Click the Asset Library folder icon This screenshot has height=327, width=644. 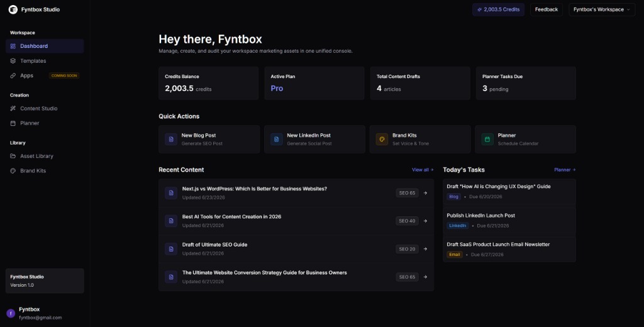pyautogui.click(x=13, y=156)
